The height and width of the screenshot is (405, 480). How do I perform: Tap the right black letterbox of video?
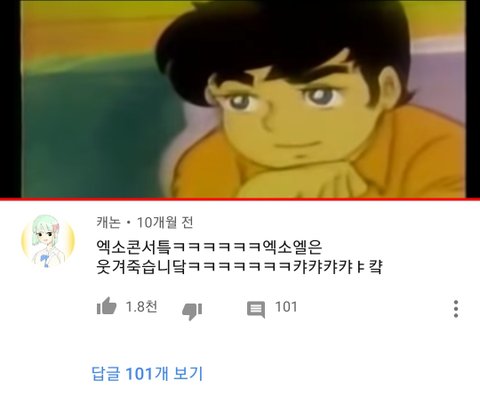pyautogui.click(x=473, y=99)
